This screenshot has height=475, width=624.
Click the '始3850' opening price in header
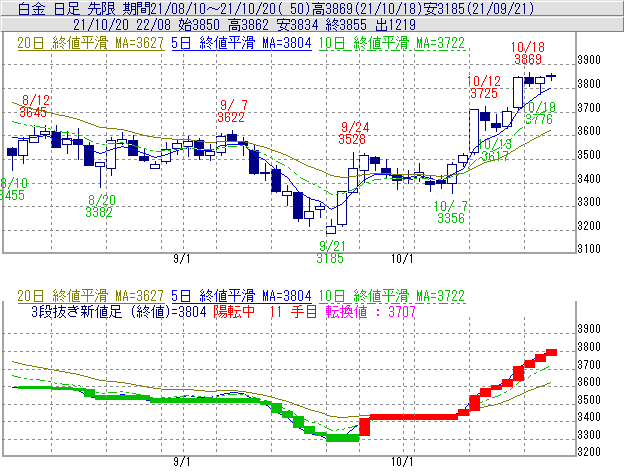pyautogui.click(x=199, y=25)
